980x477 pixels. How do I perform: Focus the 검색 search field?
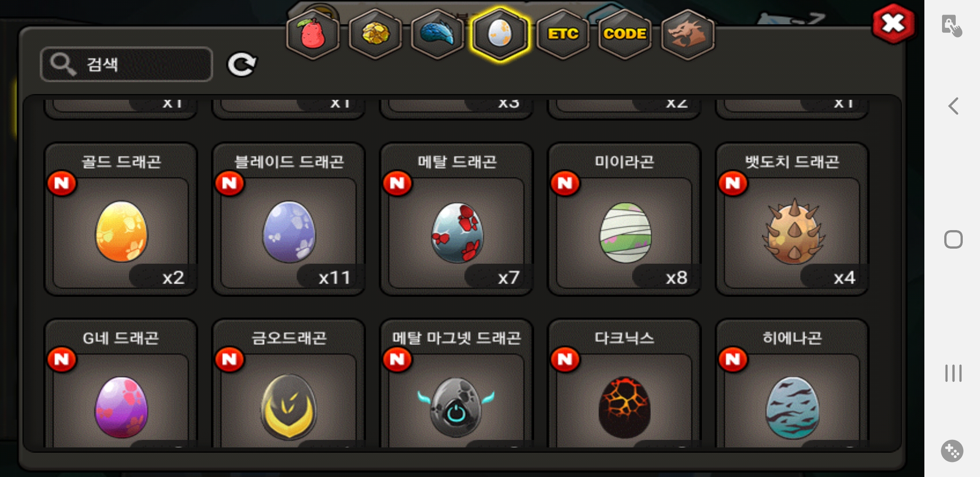tap(126, 64)
